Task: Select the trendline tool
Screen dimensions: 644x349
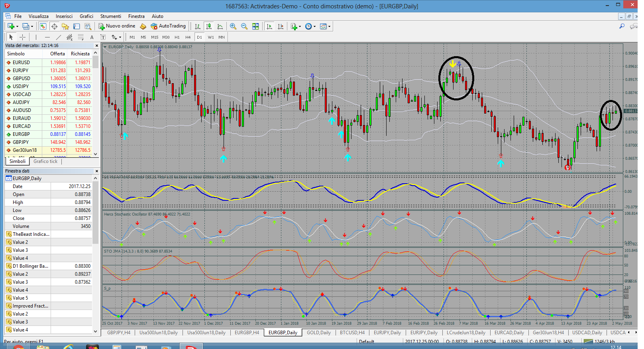Action: (x=58, y=37)
